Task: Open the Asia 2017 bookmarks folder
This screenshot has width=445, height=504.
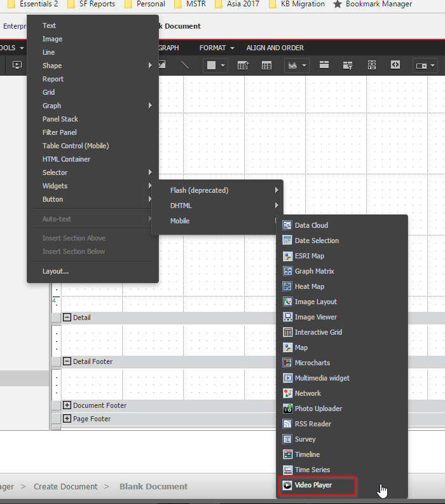Action: [x=237, y=4]
